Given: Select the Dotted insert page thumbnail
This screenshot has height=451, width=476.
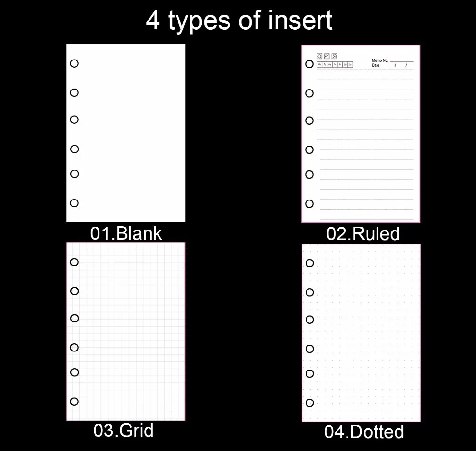Looking at the screenshot, I should (x=361, y=333).
